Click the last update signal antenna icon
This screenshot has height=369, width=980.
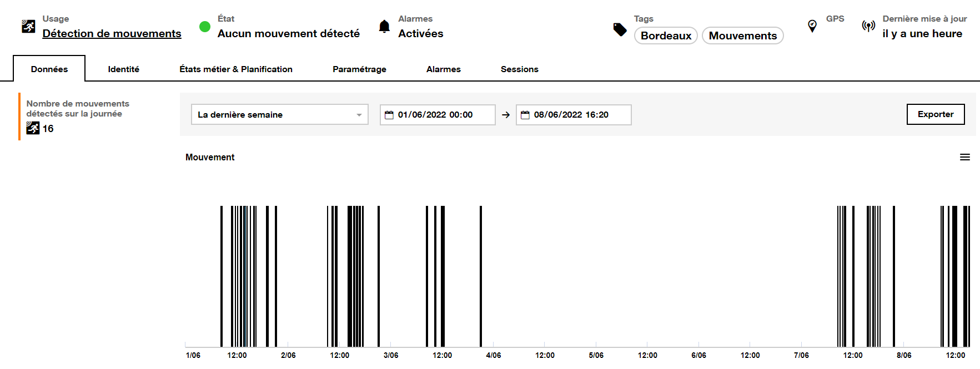click(868, 26)
